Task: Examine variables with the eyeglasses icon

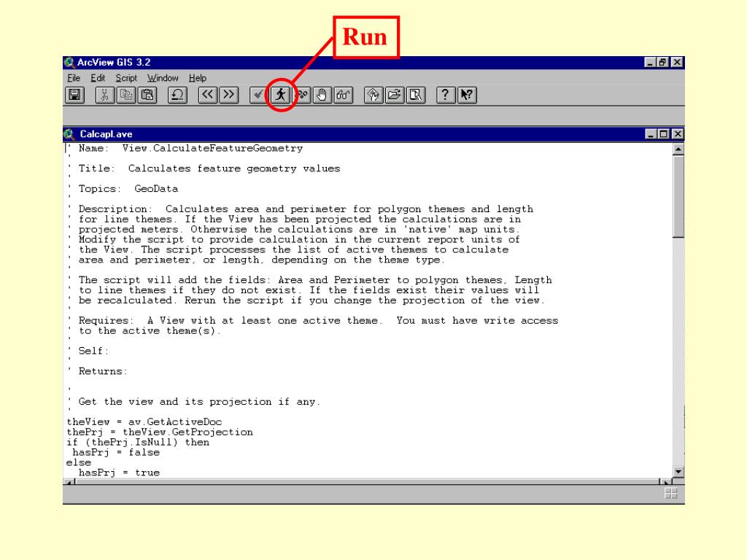Action: click(343, 96)
